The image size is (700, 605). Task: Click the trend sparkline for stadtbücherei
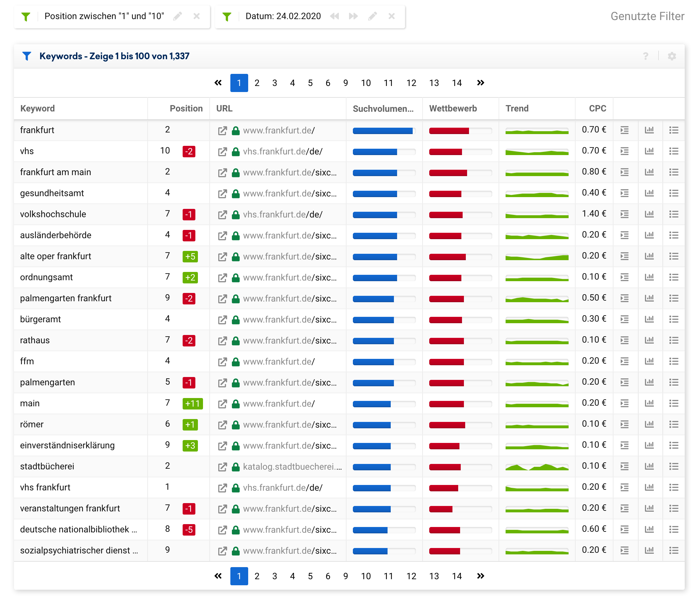coord(537,467)
